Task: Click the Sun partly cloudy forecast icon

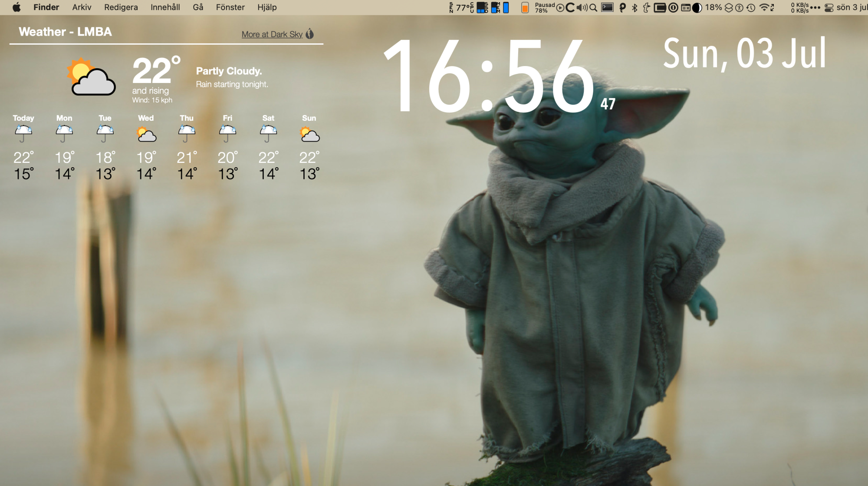Action: click(309, 134)
